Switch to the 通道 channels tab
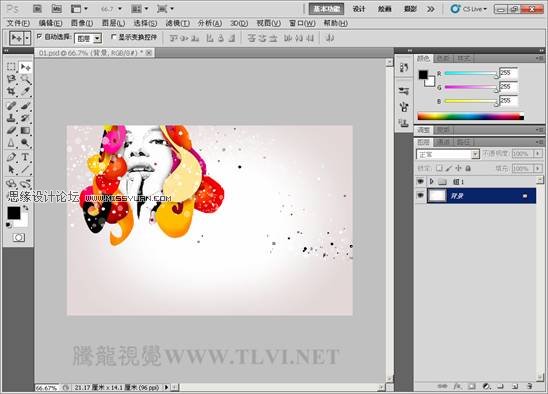The height and width of the screenshot is (394, 548). [444, 142]
